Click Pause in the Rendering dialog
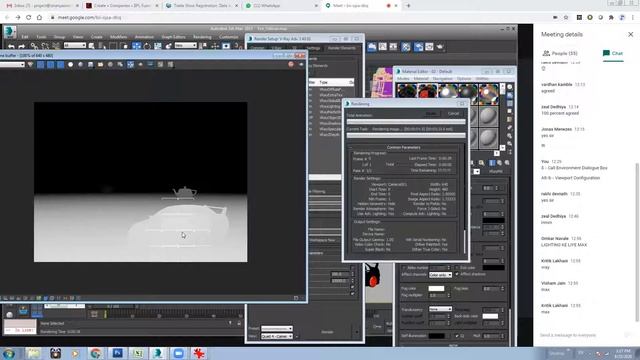This screenshot has height=360, width=640. 431,113
